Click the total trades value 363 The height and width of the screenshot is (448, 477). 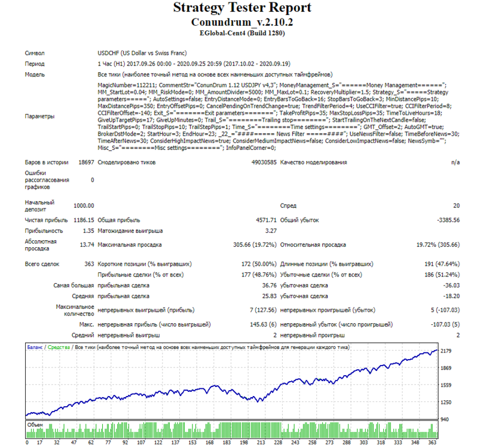click(x=89, y=264)
